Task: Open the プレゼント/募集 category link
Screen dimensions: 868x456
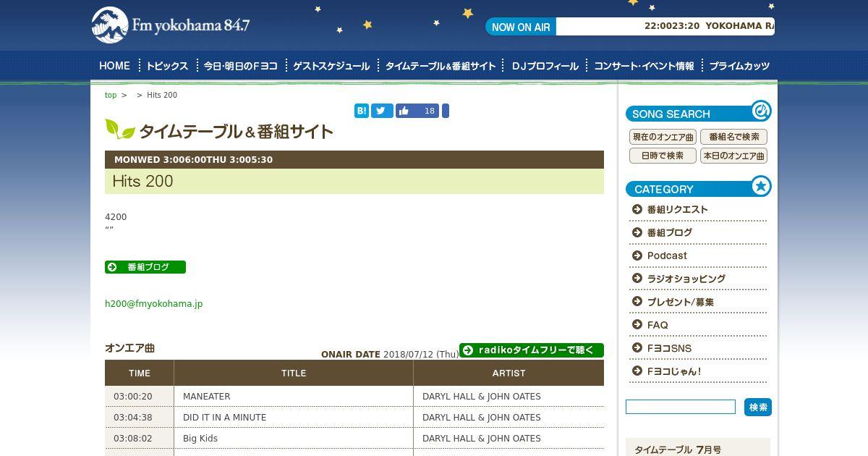Action: [x=681, y=302]
